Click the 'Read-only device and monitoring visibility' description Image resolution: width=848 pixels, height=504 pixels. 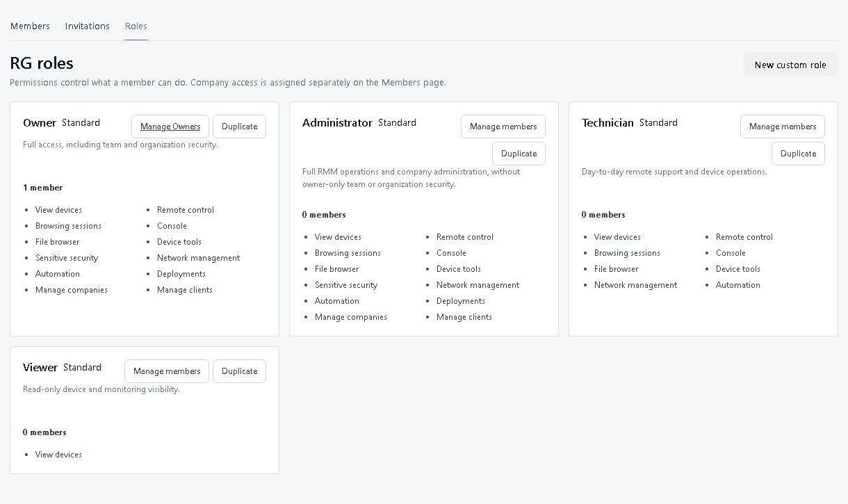(x=101, y=389)
